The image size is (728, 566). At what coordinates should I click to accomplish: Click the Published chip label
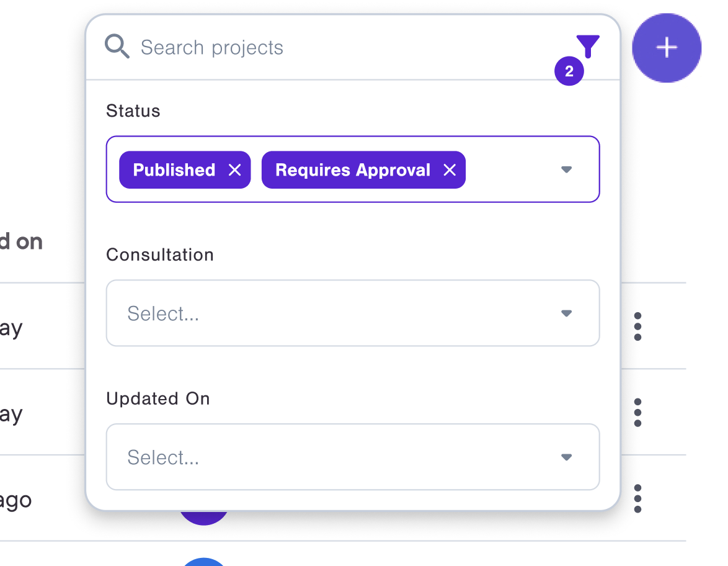[174, 170]
